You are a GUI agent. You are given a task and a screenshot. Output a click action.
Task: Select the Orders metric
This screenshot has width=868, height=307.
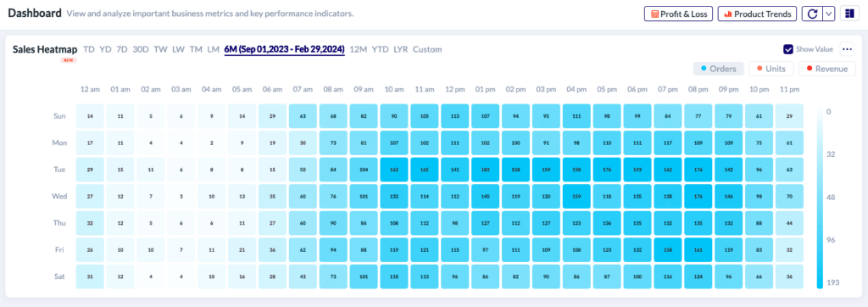(719, 69)
